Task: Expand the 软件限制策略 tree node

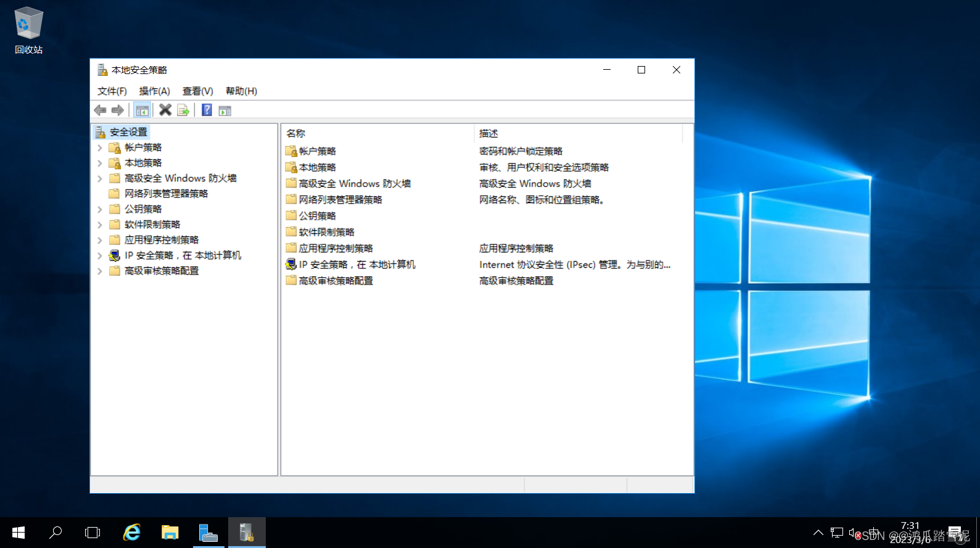Action: (x=100, y=225)
